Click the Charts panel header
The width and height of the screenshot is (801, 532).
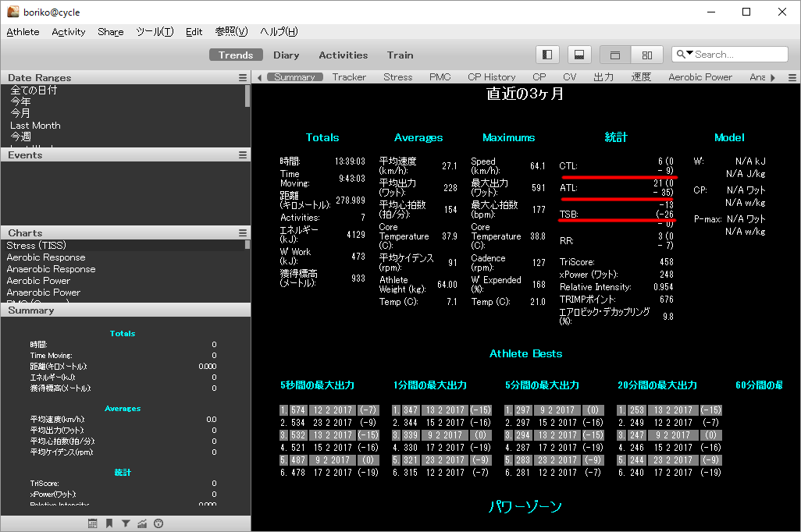125,232
